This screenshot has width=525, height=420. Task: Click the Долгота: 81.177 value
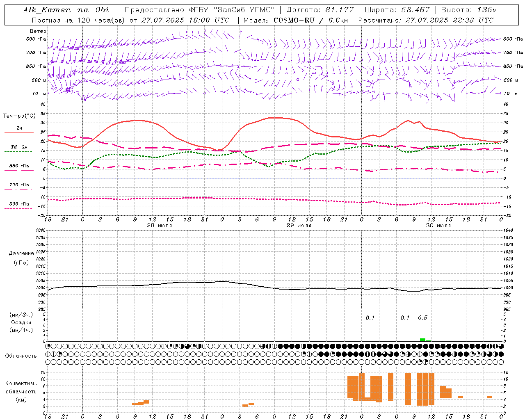pos(320,10)
